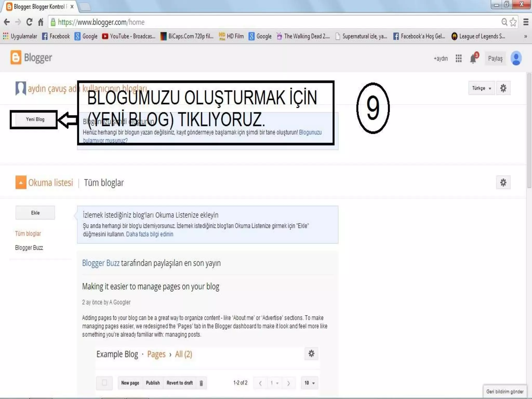Image resolution: width=532 pixels, height=399 pixels.
Task: Reload the page with the refresh icon
Action: tap(29, 22)
